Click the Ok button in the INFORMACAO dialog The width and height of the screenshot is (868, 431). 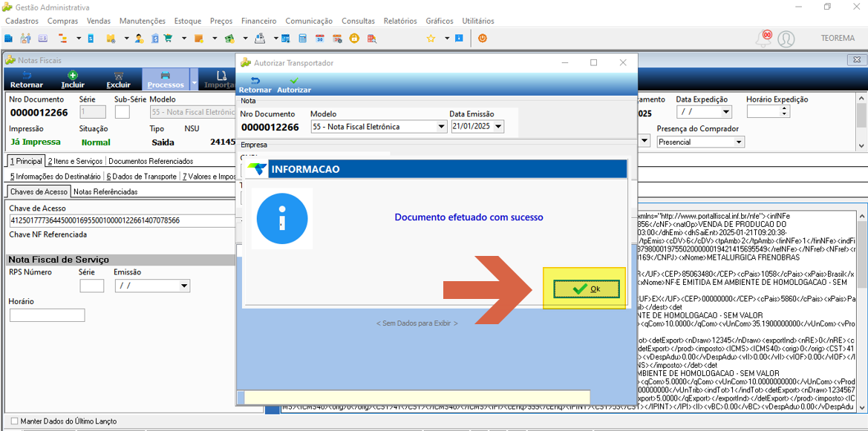[x=587, y=289]
